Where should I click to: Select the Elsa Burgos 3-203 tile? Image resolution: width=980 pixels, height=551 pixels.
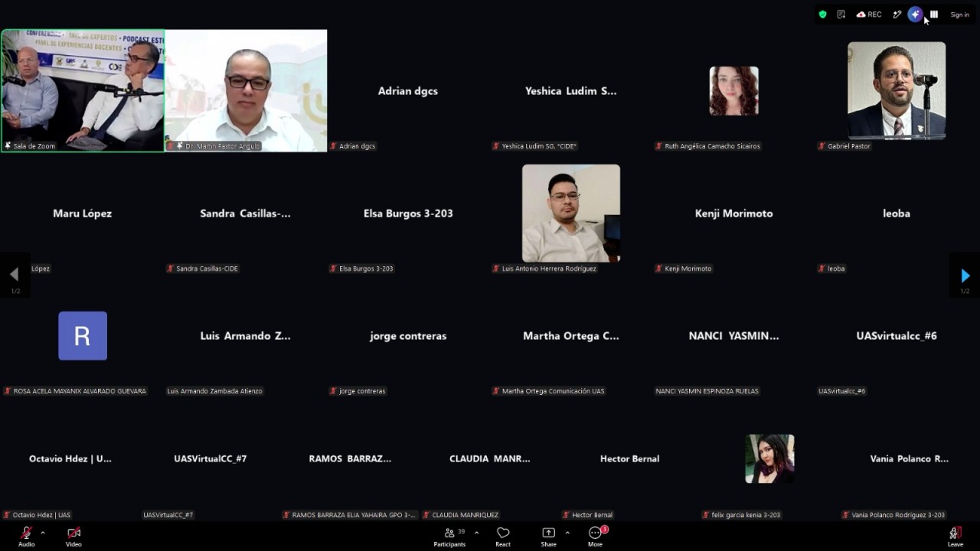(x=408, y=214)
